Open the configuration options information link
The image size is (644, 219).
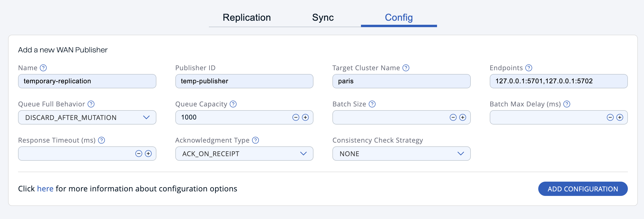[45, 189]
